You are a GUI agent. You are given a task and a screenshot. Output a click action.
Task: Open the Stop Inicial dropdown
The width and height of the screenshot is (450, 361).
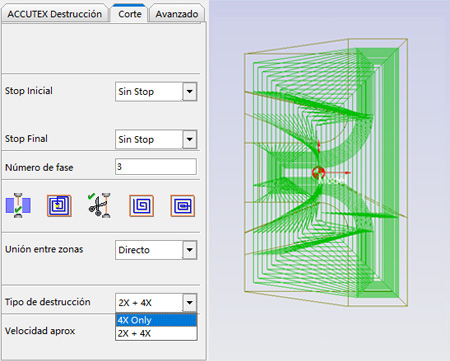189,92
